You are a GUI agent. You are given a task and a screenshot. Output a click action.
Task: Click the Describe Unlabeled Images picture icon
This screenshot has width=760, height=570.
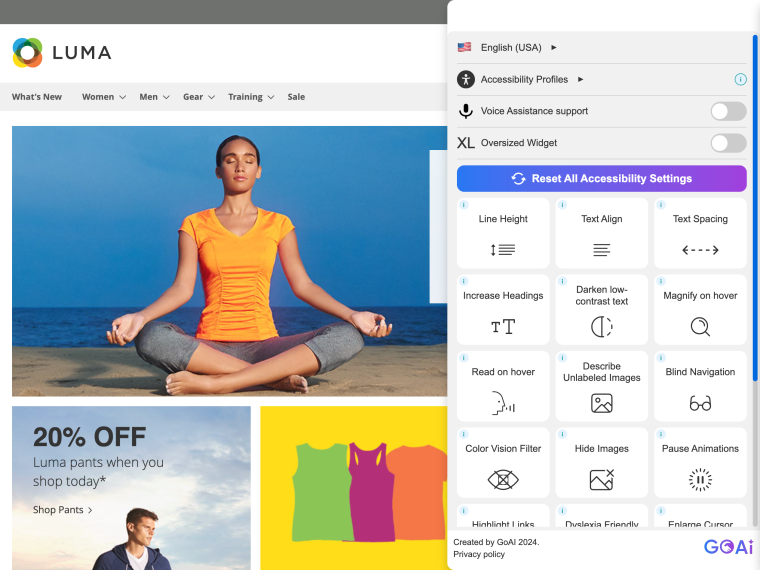tap(602, 403)
